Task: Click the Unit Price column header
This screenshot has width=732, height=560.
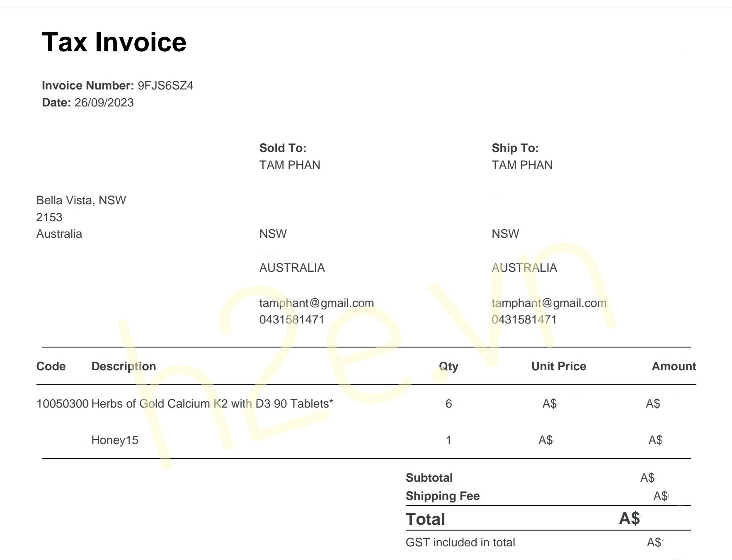Action: [x=559, y=367]
